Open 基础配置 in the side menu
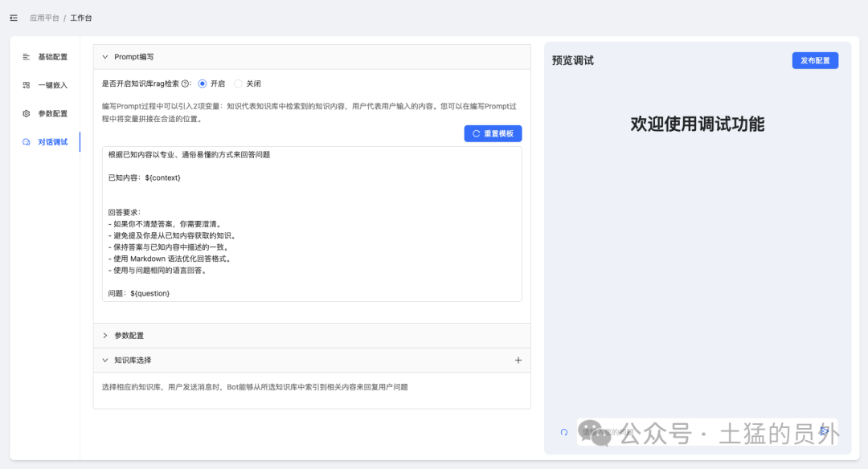 52,57
